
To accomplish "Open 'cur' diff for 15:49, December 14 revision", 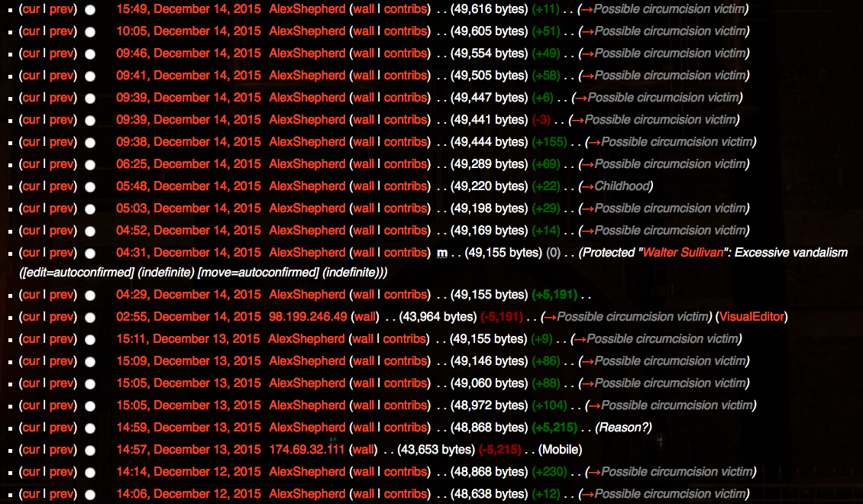I will [31, 9].
